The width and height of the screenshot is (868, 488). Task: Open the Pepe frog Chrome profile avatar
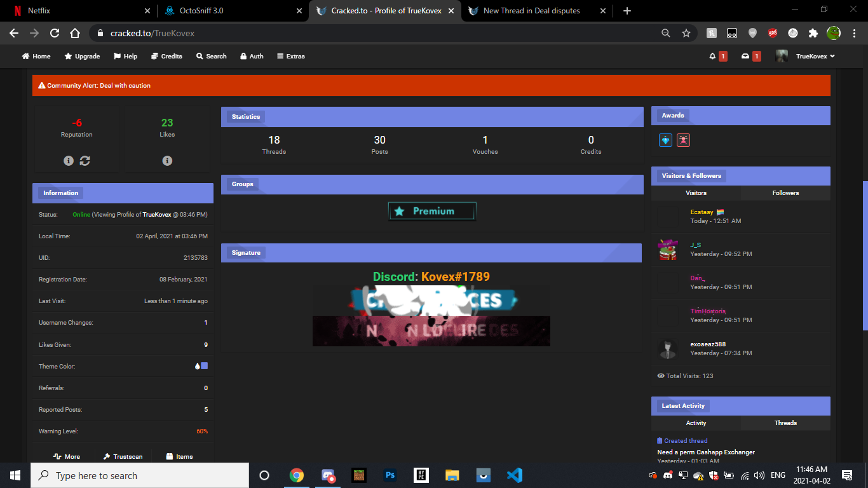pyautogui.click(x=833, y=33)
